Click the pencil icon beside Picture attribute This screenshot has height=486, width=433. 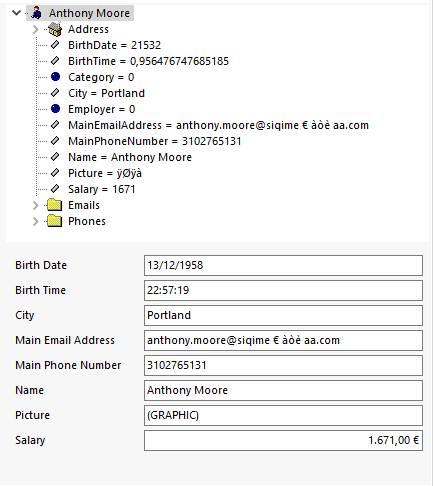(55, 173)
